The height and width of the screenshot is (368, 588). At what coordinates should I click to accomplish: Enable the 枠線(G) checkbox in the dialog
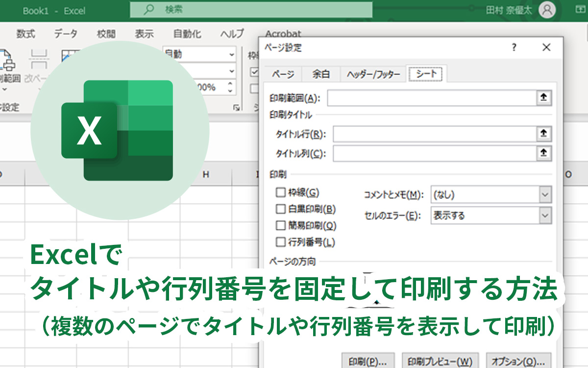pos(281,192)
